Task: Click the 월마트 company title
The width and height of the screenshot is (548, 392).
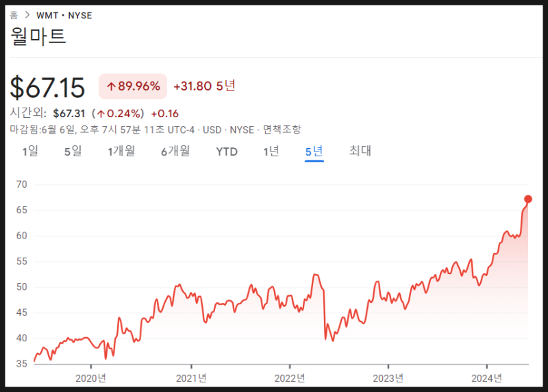Action: coord(38,36)
